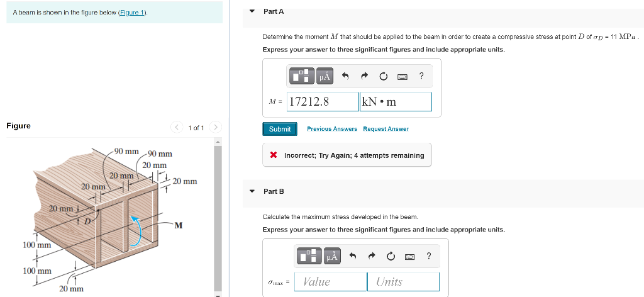The height and width of the screenshot is (297, 644).
Task: Reset Part A answer with circular arrow
Action: coord(383,76)
